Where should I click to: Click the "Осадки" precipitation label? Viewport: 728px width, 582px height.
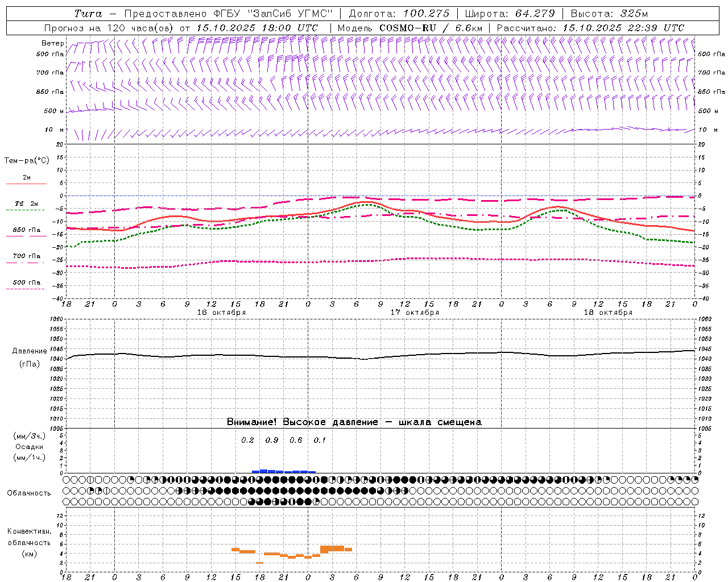pos(30,447)
